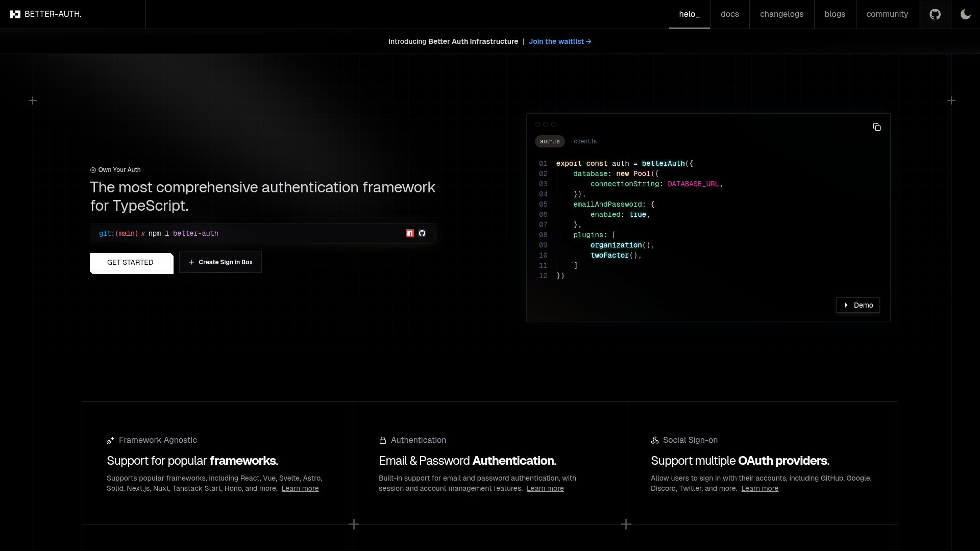
Task: Expand the Demo player with its triangle
Action: pos(847,305)
